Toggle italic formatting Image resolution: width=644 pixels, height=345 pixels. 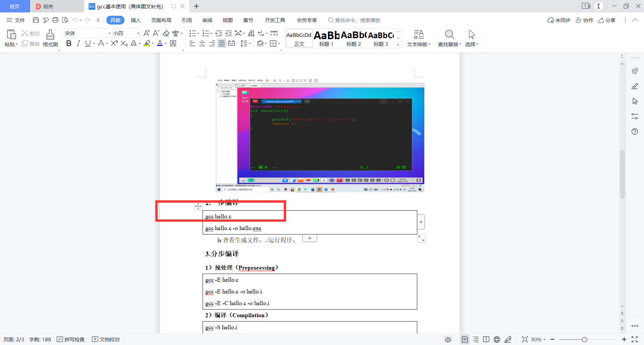click(78, 43)
